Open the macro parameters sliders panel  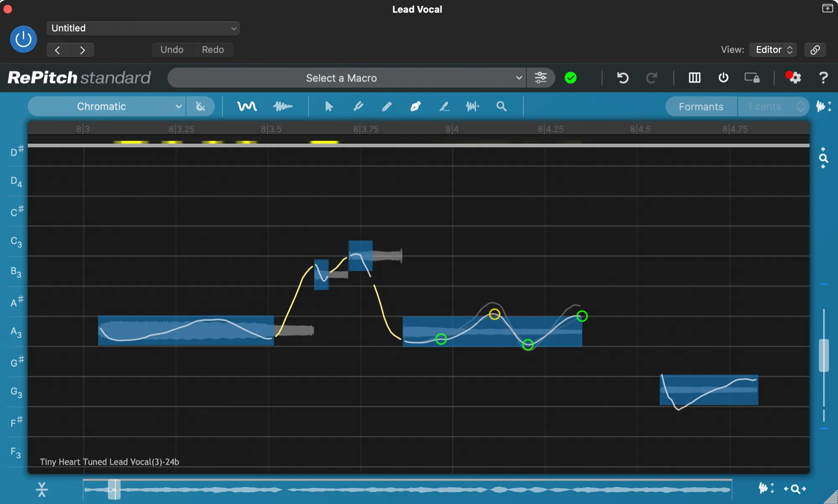[541, 78]
